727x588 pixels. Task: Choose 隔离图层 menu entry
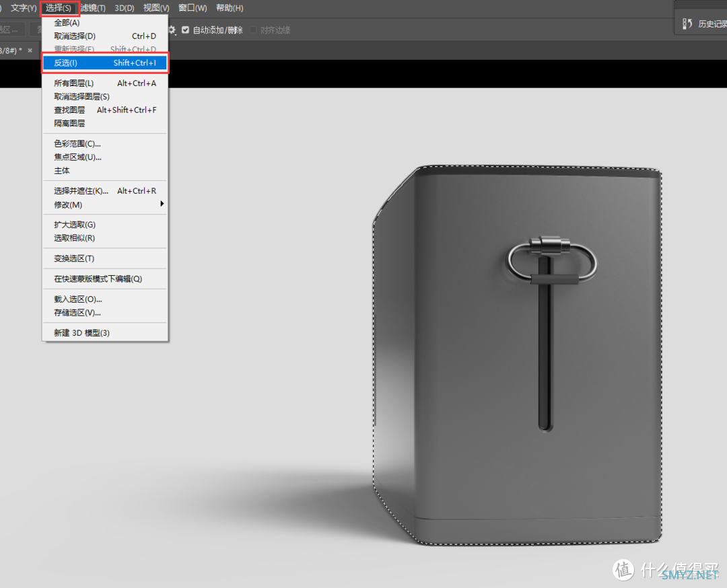click(x=105, y=123)
